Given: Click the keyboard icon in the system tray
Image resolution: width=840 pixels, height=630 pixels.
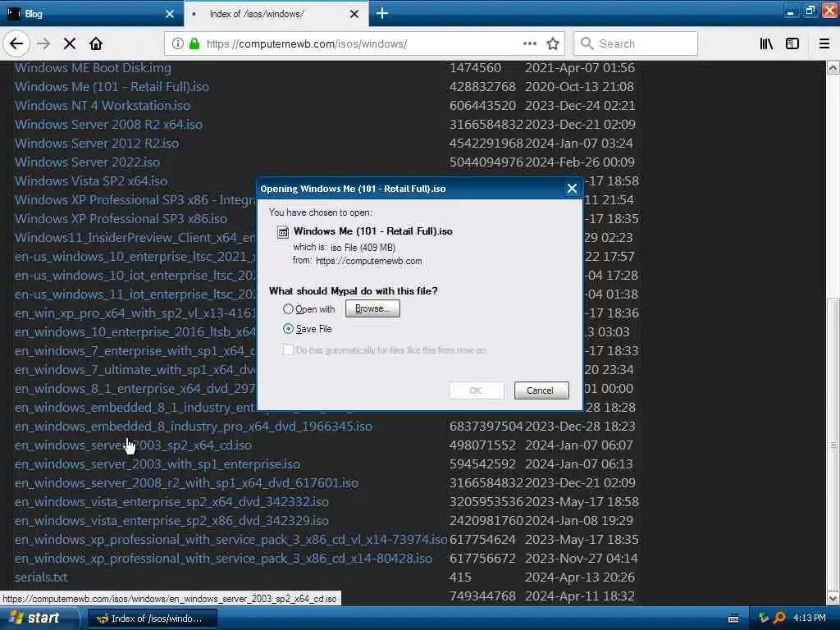Looking at the screenshot, I should tap(733, 619).
